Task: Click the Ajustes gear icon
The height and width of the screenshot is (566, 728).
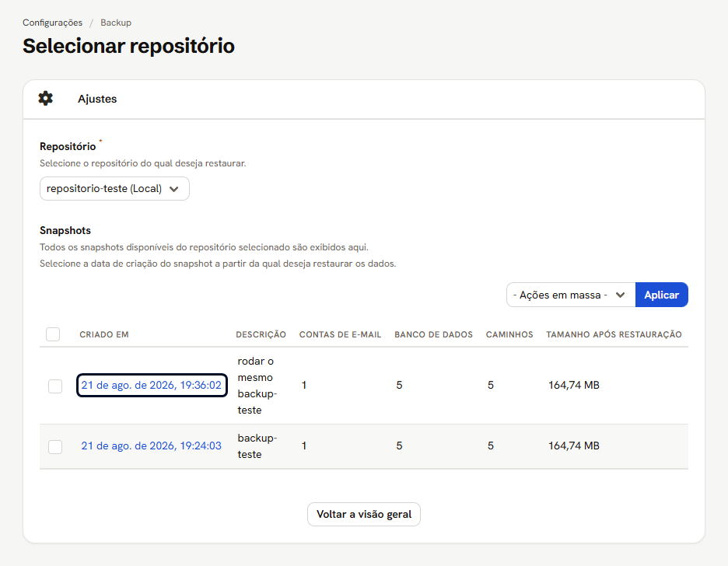Action: click(x=45, y=99)
